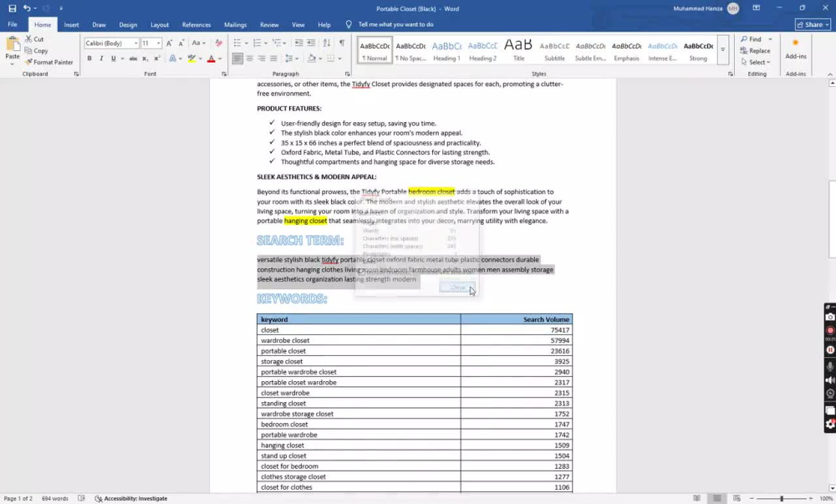836x504 pixels.
Task: Open the font name dropdown
Action: coord(136,43)
